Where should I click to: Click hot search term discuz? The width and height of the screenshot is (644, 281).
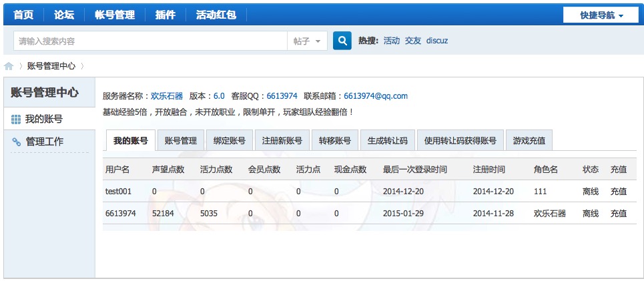pos(437,41)
